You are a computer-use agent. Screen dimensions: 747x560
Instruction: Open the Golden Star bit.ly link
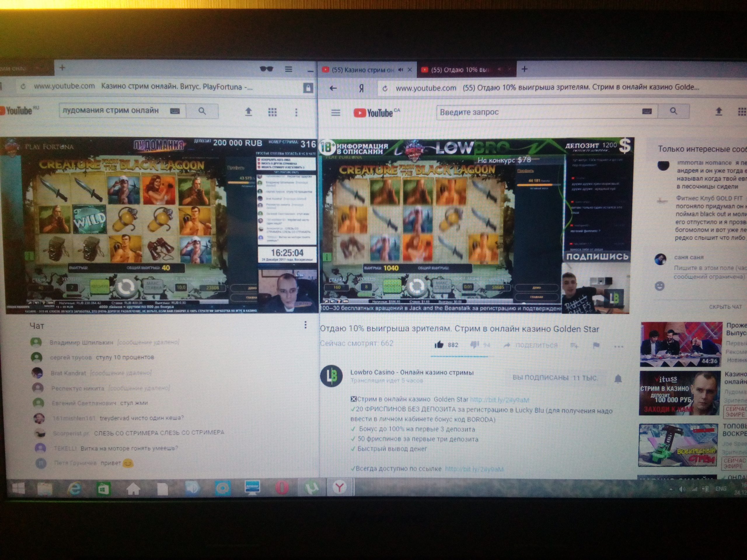point(499,400)
